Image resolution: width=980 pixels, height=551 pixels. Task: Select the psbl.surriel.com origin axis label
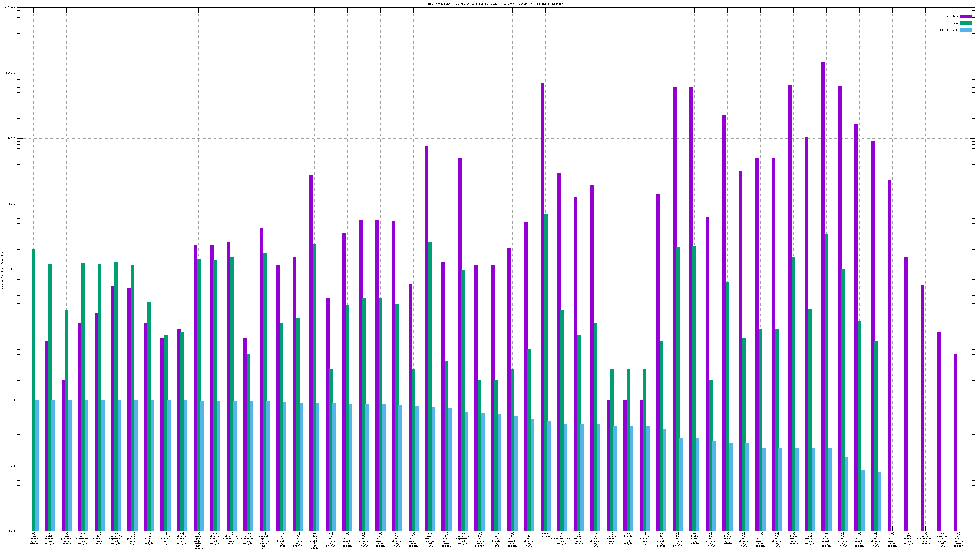pyautogui.click(x=50, y=538)
